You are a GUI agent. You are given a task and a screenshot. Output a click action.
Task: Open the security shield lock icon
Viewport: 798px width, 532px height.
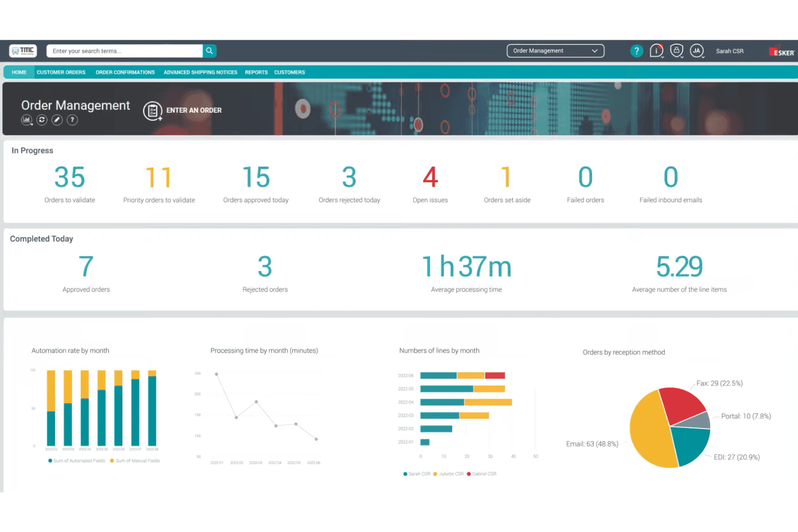click(677, 51)
